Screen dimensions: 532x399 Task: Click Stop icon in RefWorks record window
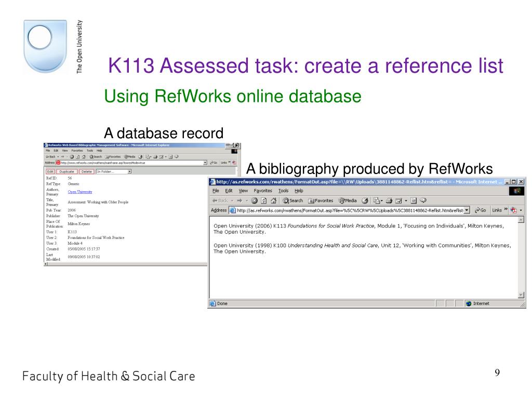(x=72, y=157)
